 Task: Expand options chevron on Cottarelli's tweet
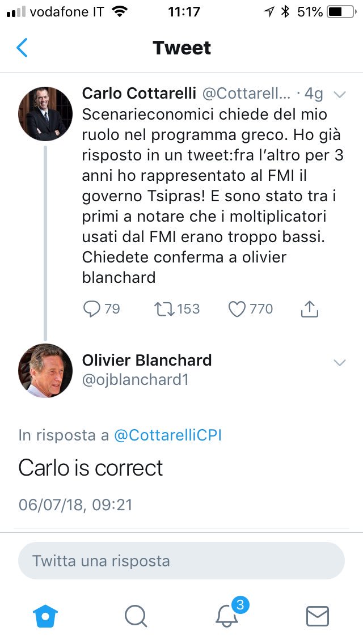pos(339,94)
